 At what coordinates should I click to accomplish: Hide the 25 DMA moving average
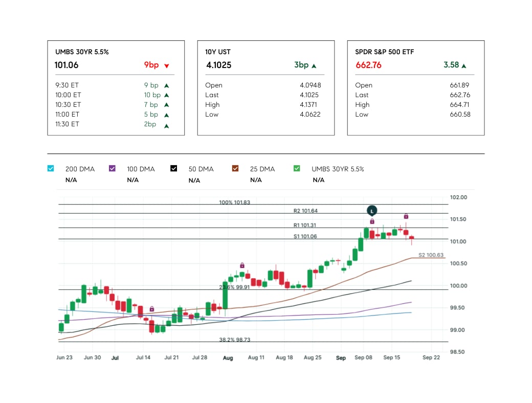pos(235,168)
